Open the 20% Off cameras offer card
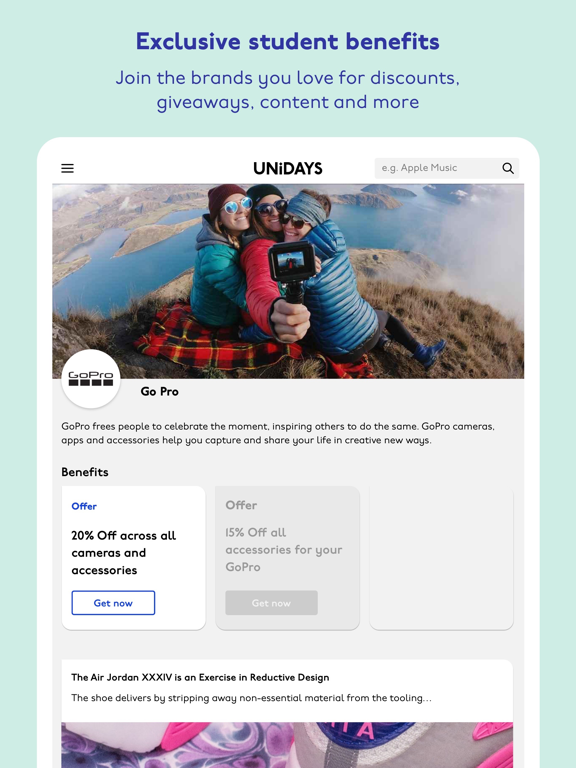Screen dimensions: 576x768 click(x=134, y=558)
